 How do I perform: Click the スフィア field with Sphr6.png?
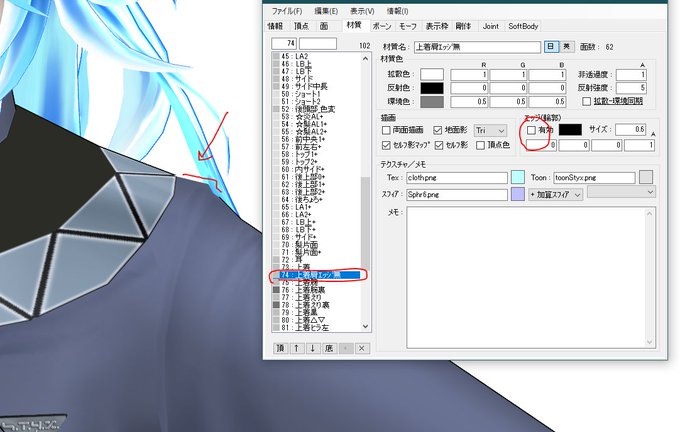[457, 195]
